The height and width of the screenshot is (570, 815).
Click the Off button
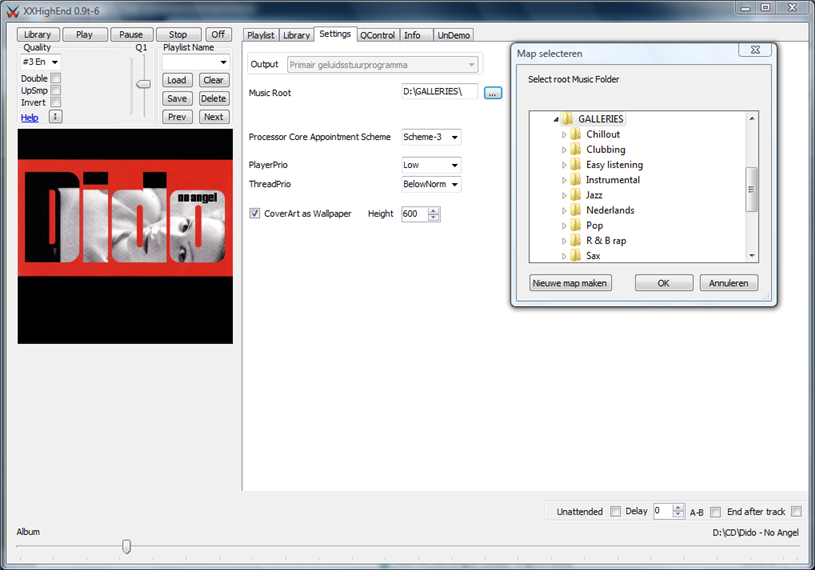[x=218, y=34]
